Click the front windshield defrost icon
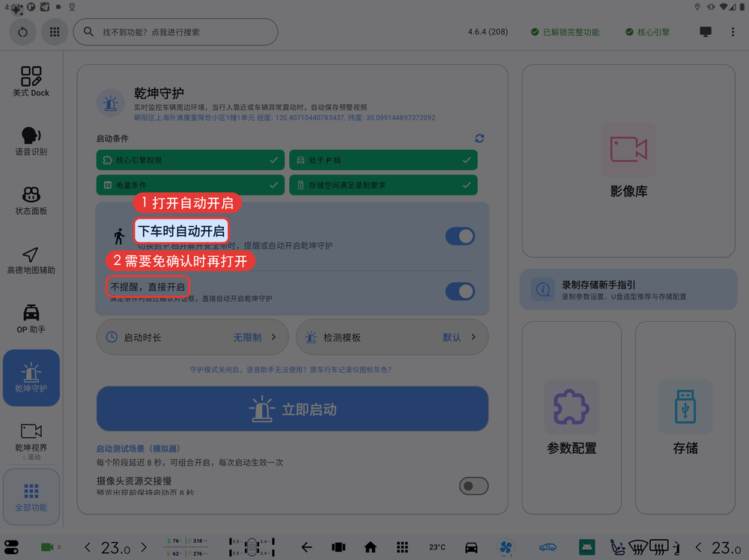Screen dimensions: 749x560 638,547
